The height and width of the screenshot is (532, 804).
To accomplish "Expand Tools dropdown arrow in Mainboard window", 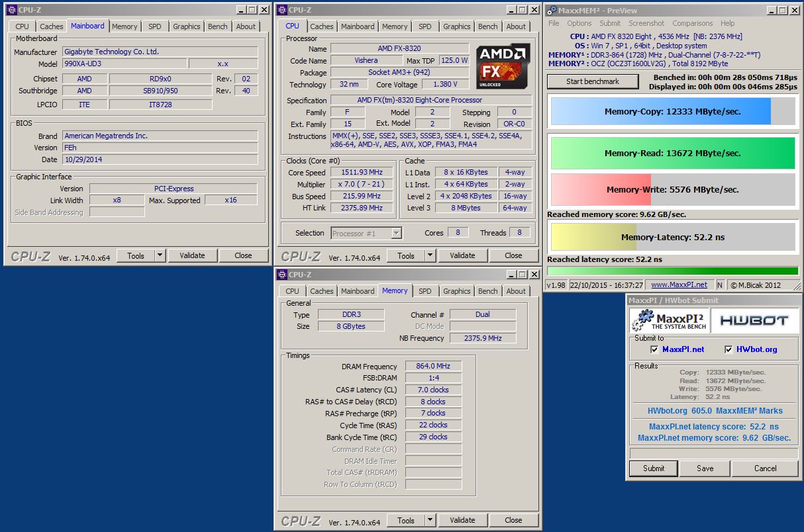I will click(x=160, y=255).
